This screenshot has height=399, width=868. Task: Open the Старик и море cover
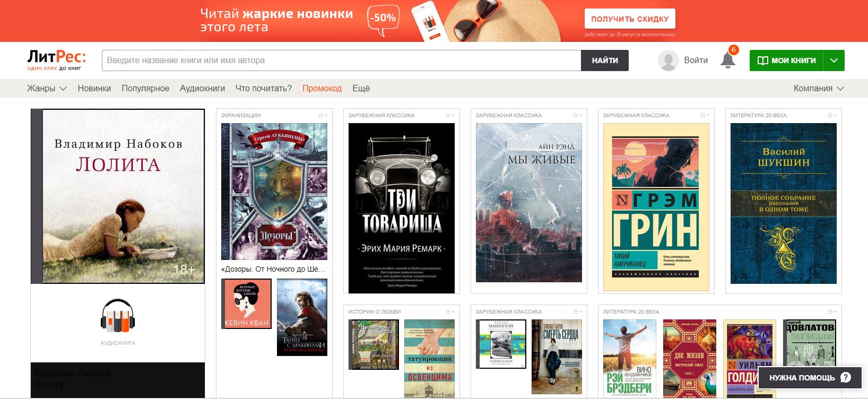[501, 344]
